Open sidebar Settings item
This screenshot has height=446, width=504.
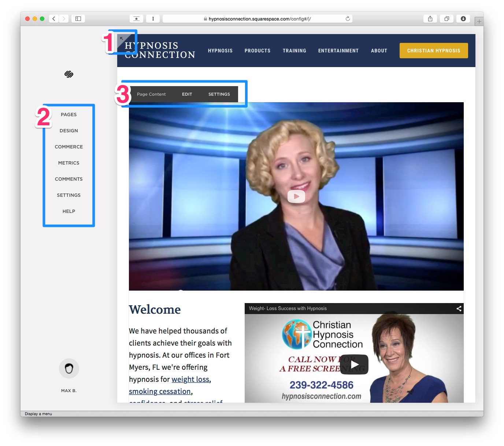click(x=69, y=195)
